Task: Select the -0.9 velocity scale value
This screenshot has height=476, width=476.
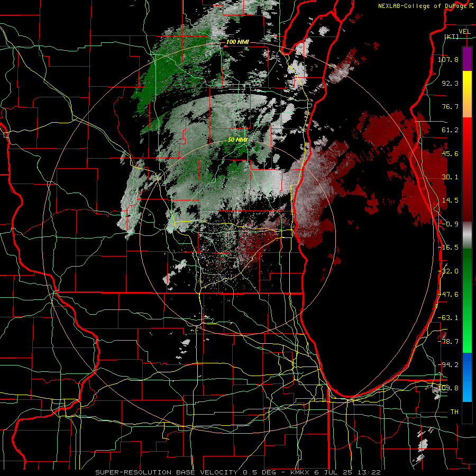Action: 450,224
